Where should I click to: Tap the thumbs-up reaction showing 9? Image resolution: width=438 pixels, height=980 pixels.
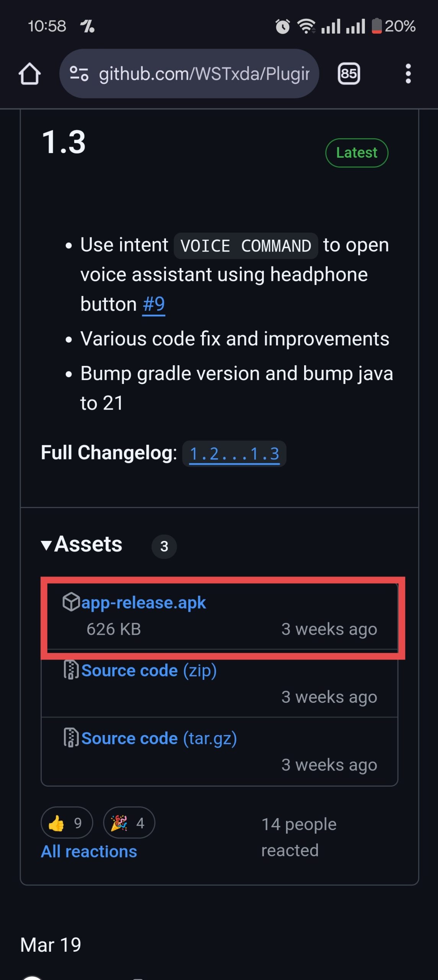66,822
